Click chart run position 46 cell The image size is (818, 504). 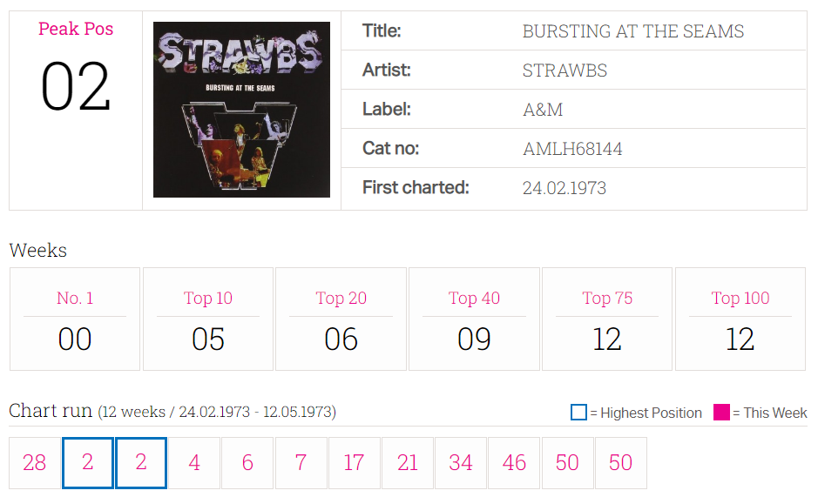pyautogui.click(x=514, y=463)
